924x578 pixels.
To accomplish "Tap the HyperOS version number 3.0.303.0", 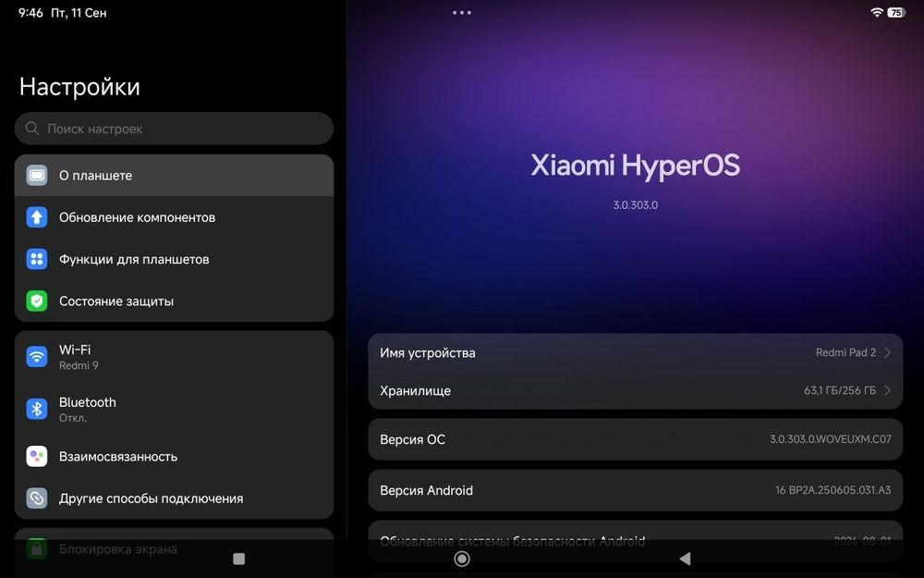I will (636, 205).
